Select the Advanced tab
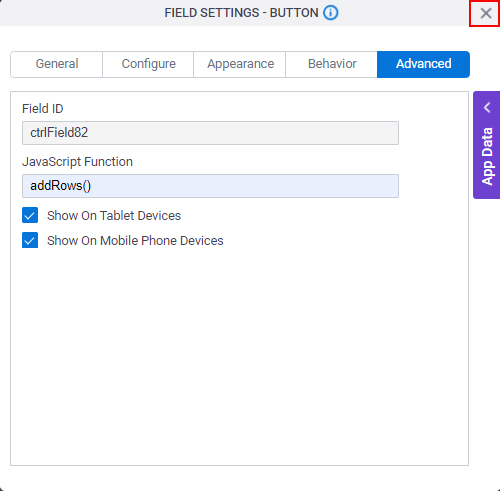Image resolution: width=500 pixels, height=491 pixels. coord(423,64)
